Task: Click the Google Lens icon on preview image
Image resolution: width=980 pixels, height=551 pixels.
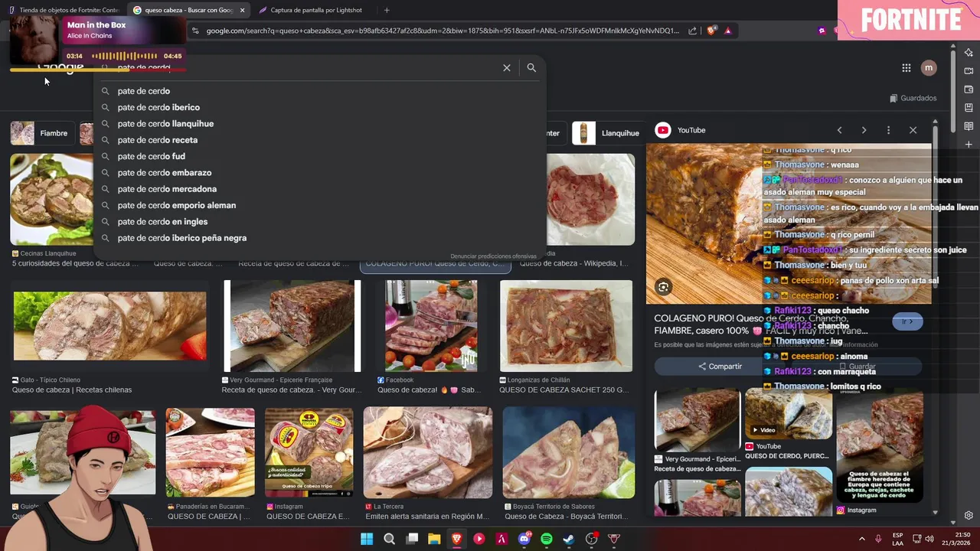Action: point(663,287)
